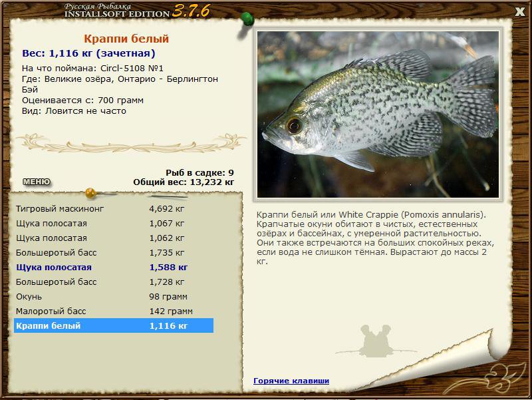Image resolution: width=532 pixels, height=400 pixels.
Task: Click the white crappie fish photo
Action: pyautogui.click(x=378, y=114)
